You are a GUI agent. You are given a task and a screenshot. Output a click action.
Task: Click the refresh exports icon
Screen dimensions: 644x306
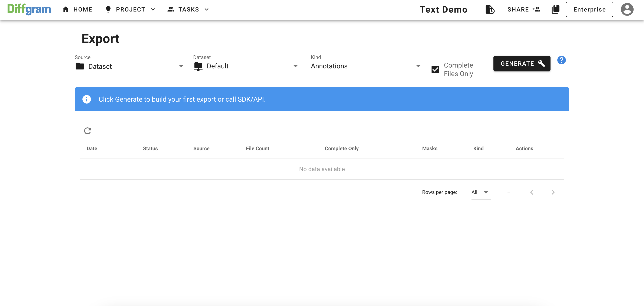pyautogui.click(x=87, y=131)
